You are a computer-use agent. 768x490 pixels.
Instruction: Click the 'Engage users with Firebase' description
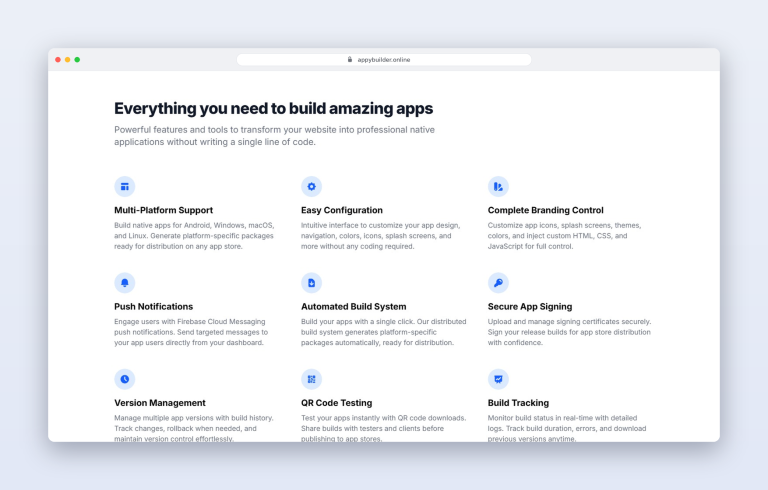pos(191,332)
